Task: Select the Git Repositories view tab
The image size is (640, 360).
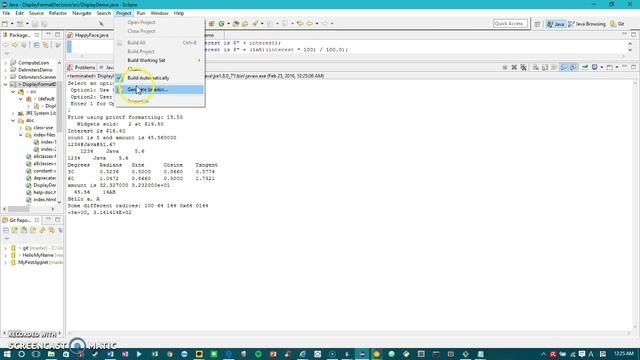Action: point(20,220)
